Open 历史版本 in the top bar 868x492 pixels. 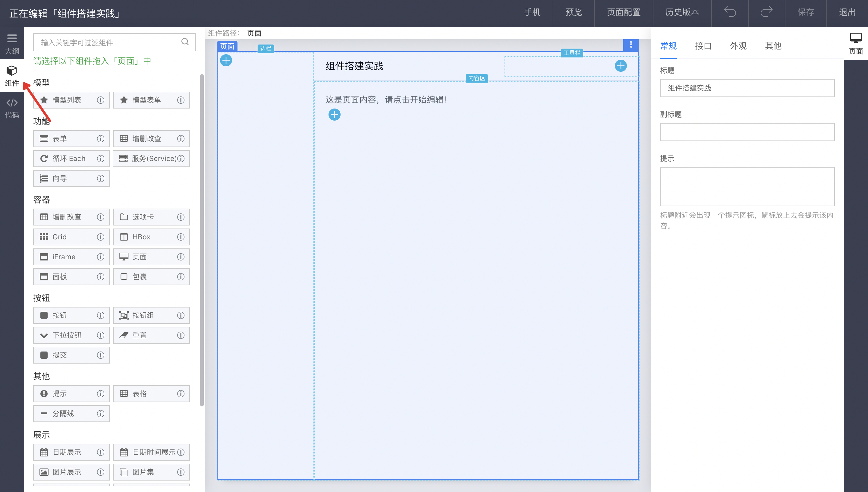point(682,12)
